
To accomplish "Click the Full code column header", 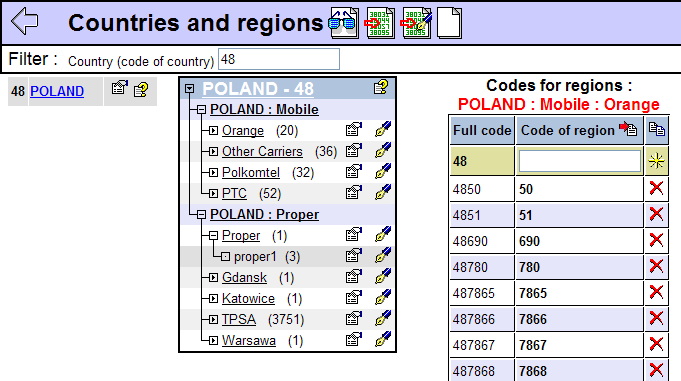I will click(482, 130).
